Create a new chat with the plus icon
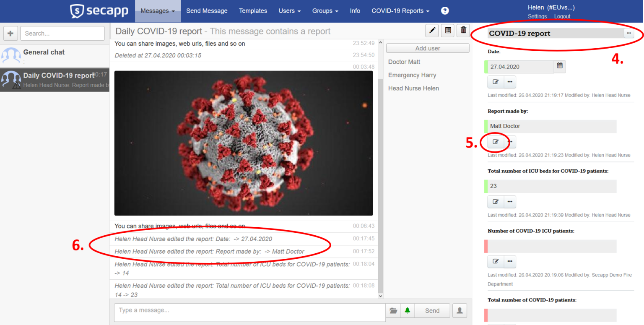The image size is (644, 325). [x=10, y=33]
